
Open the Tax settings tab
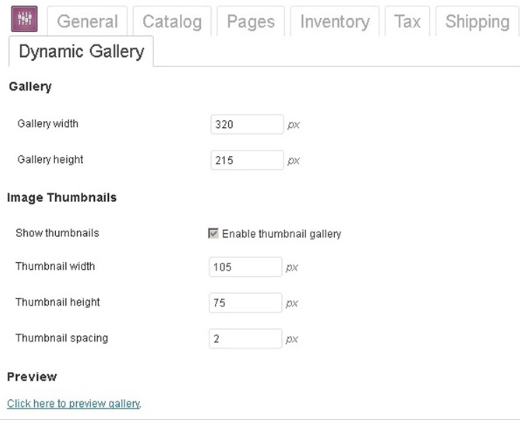[x=407, y=22]
